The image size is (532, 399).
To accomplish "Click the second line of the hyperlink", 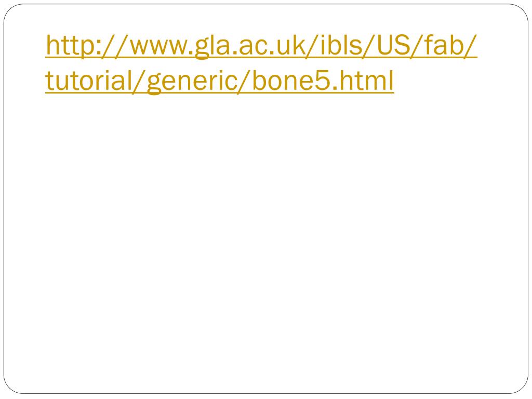I will 220,82.
